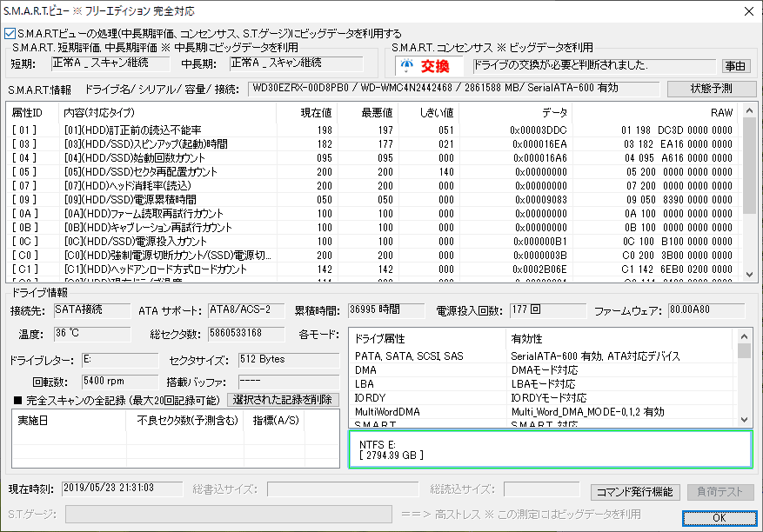763x532 pixels.
Task: Click the 現在時刻 timestamp field
Action: tap(122, 489)
